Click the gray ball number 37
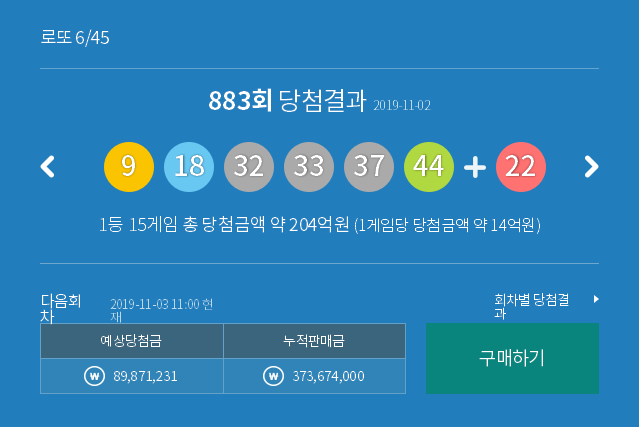The width and height of the screenshot is (639, 427). click(369, 167)
